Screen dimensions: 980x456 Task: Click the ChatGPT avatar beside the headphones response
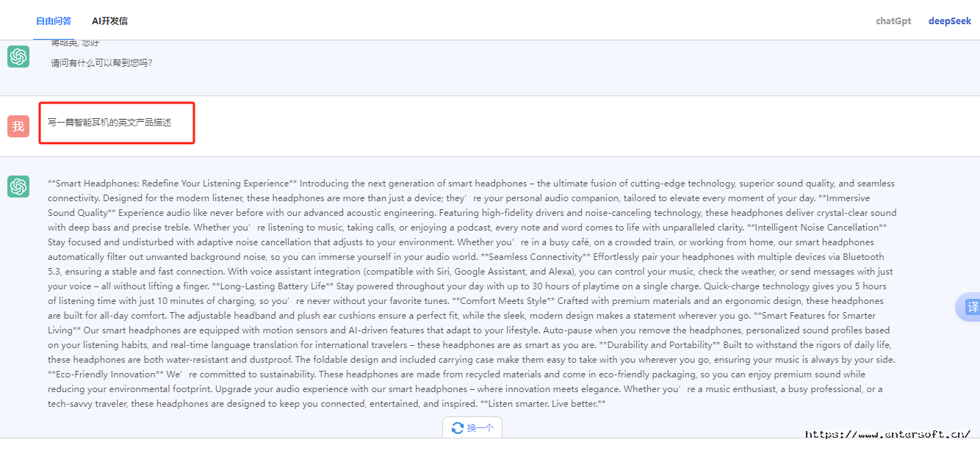point(18,187)
